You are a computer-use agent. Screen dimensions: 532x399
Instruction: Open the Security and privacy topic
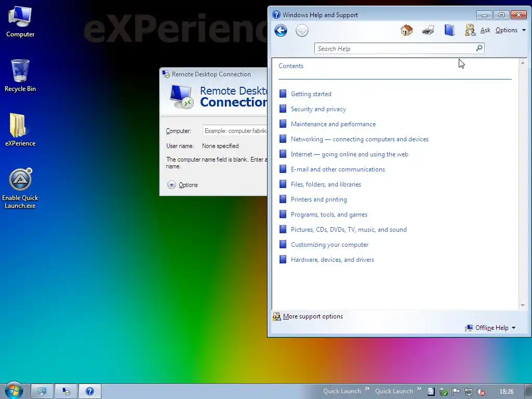tap(318, 109)
